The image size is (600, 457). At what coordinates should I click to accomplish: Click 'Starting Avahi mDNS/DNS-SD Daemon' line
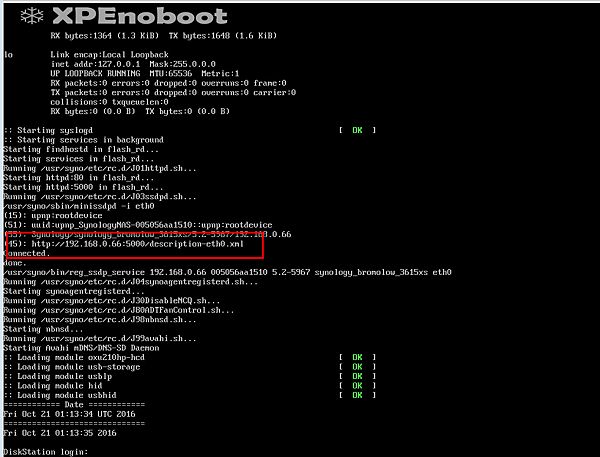click(81, 348)
